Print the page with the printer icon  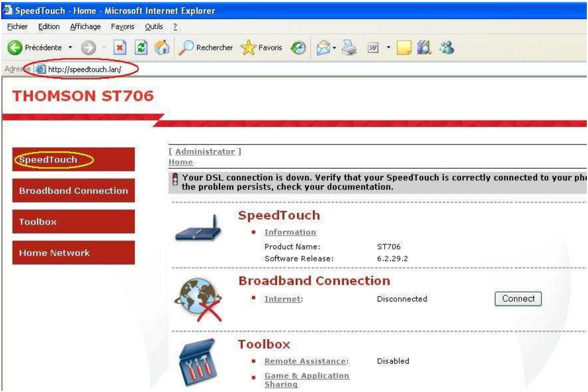[x=349, y=48]
